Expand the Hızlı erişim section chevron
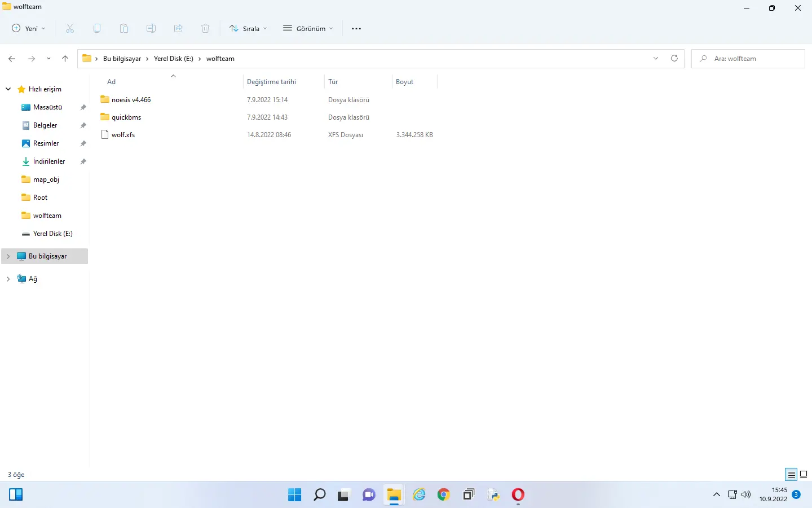The width and height of the screenshot is (812, 508). (x=8, y=89)
